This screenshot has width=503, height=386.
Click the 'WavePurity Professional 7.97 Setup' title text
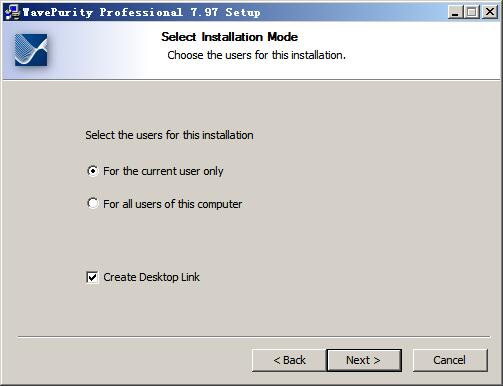(141, 13)
